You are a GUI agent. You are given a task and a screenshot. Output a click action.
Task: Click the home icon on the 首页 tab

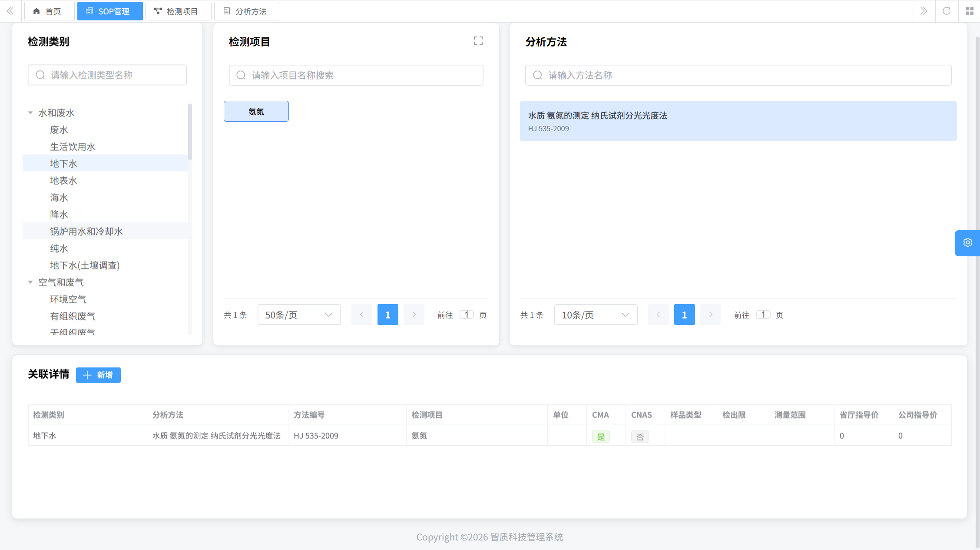tap(36, 11)
